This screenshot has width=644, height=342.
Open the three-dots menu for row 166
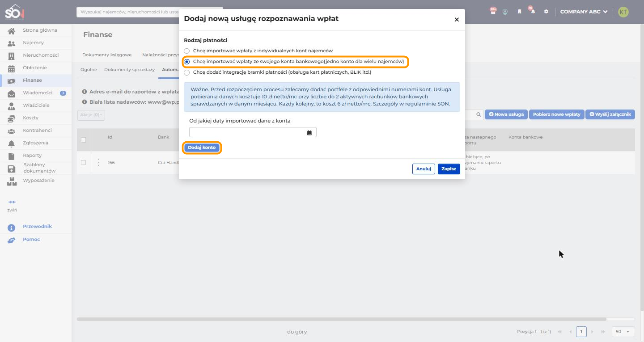tap(98, 162)
